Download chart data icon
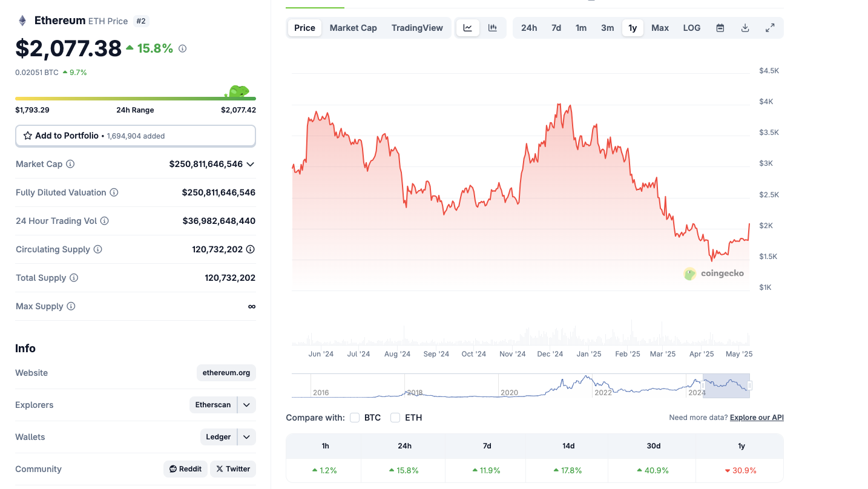Screen dimensions: 868x489 [745, 28]
